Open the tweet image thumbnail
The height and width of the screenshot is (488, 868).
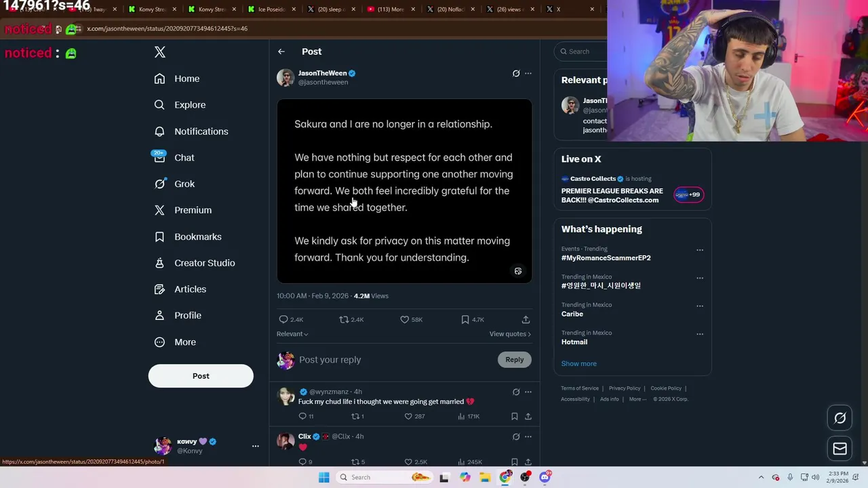click(x=404, y=191)
